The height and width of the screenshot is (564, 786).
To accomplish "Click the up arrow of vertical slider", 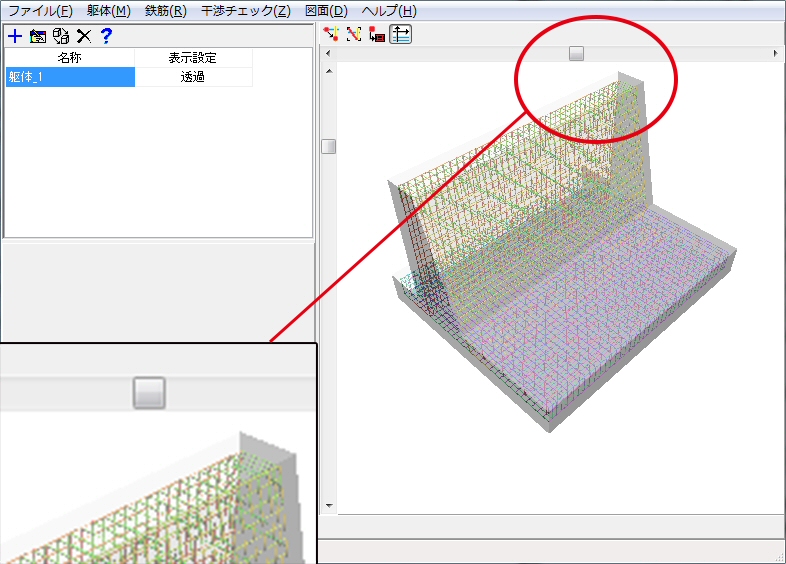I will tap(329, 71).
